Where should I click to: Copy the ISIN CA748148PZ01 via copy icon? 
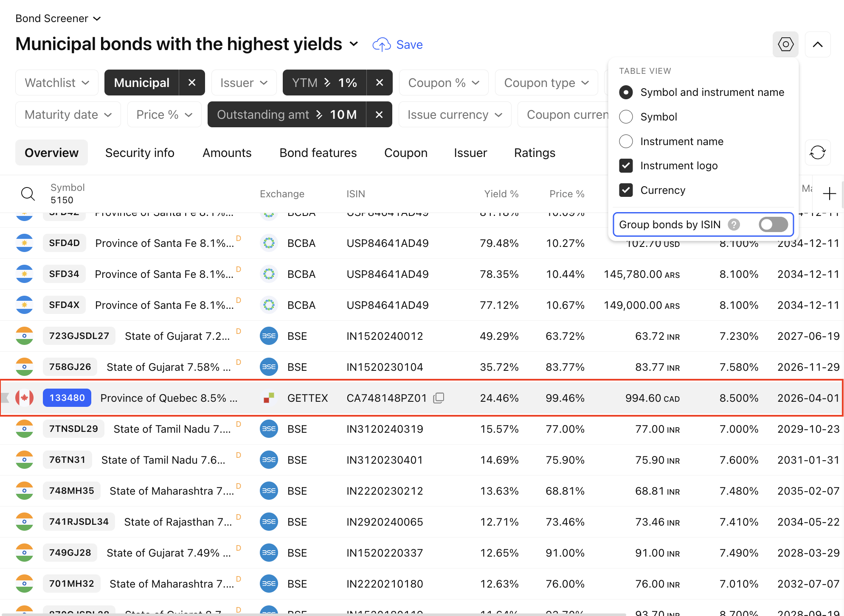439,398
